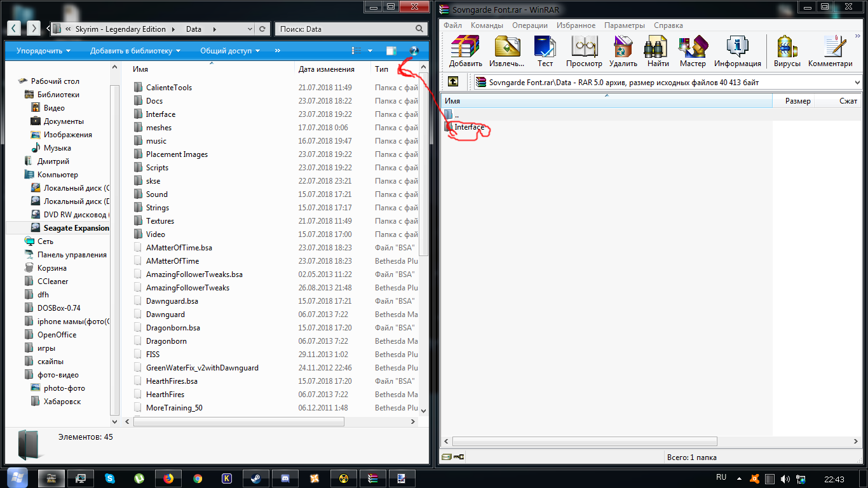The width and height of the screenshot is (868, 488).
Task: Open the Справка menu in WinRAR
Action: coord(668,25)
